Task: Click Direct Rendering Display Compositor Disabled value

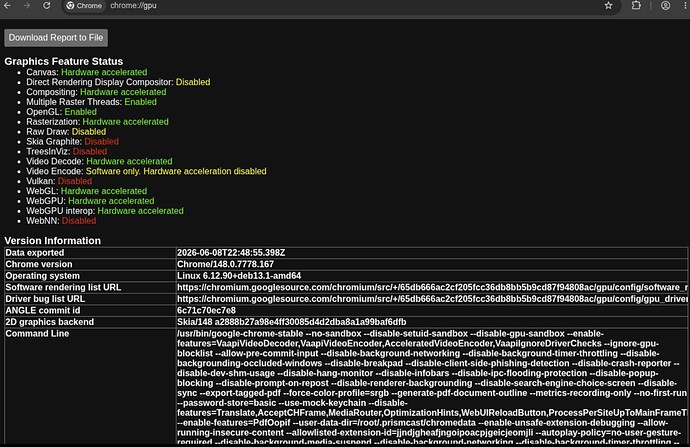Action: (193, 82)
